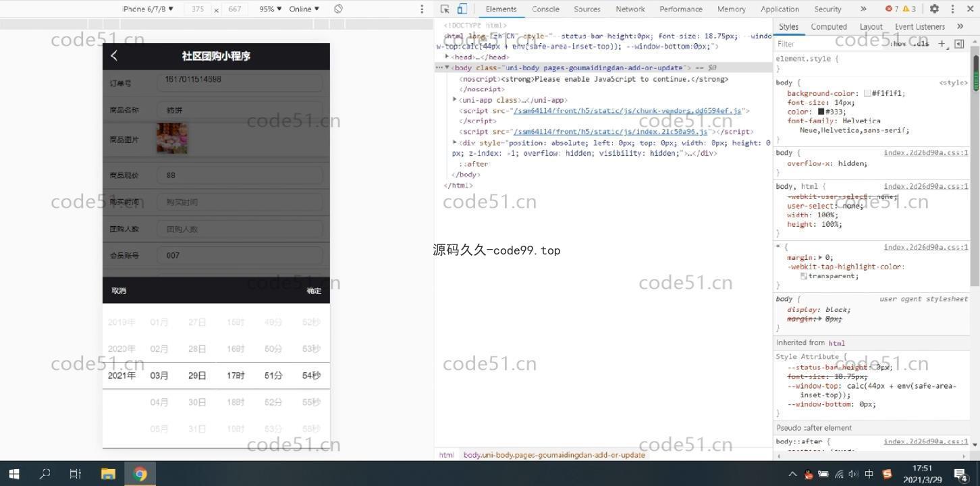Open the notification center icon
Screen dimensions: 980x486
coord(960,474)
